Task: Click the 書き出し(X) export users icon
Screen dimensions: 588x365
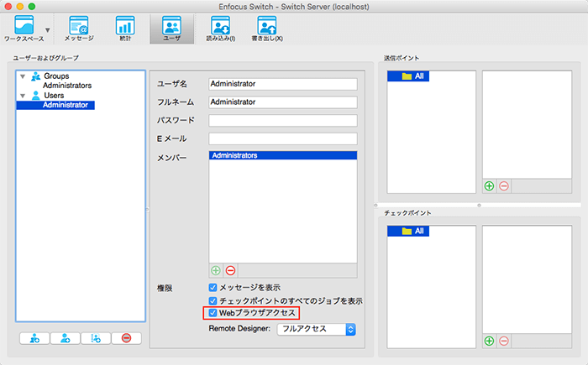Action: 267,29
